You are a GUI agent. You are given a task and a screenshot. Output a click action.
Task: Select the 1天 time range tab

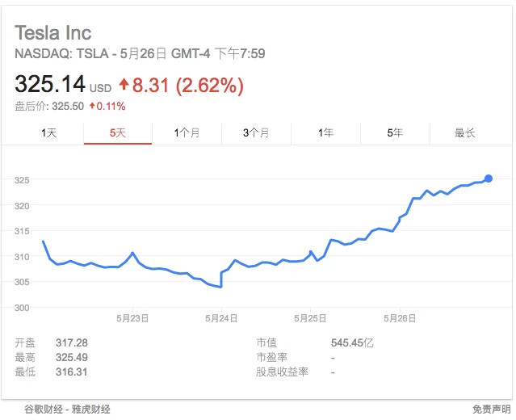49,133
